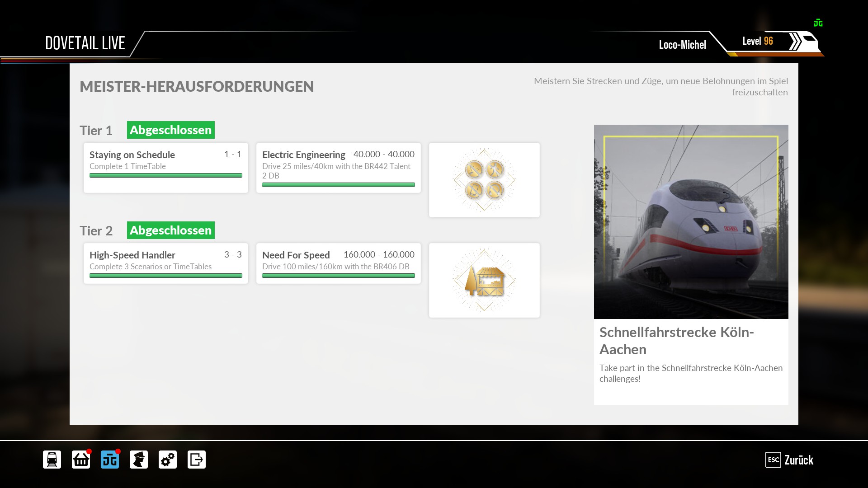The width and height of the screenshot is (868, 488).
Task: Open the train drive menu icon
Action: [52, 460]
